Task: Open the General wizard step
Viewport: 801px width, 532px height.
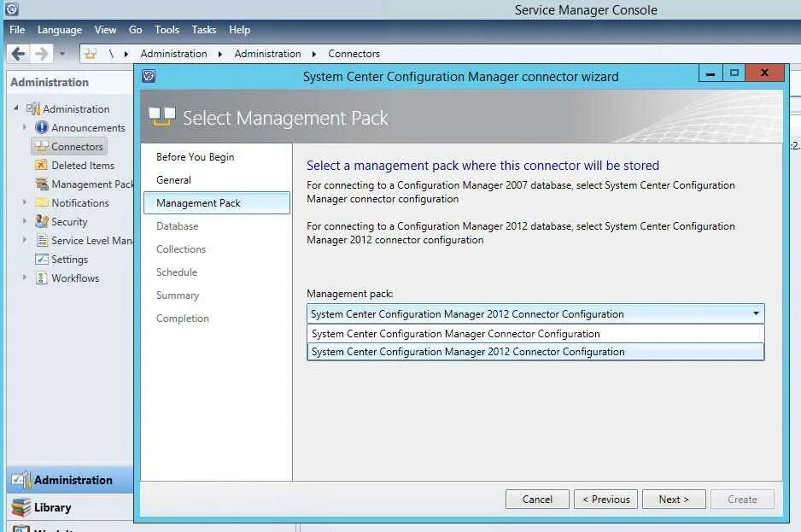Action: pyautogui.click(x=173, y=180)
